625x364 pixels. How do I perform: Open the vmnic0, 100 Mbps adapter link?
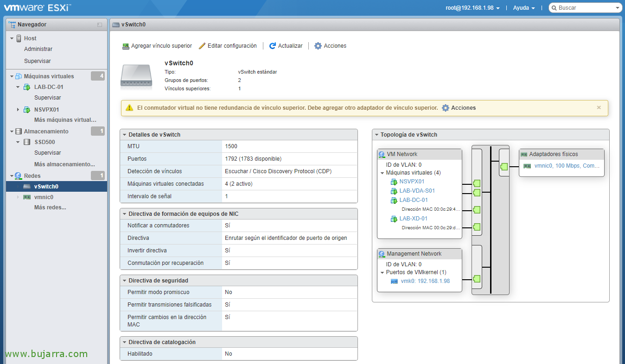pos(567,166)
